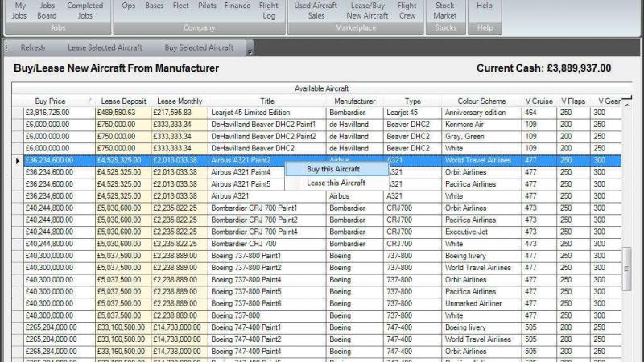
Task: Sort by V Cruise column header
Action: (539, 101)
